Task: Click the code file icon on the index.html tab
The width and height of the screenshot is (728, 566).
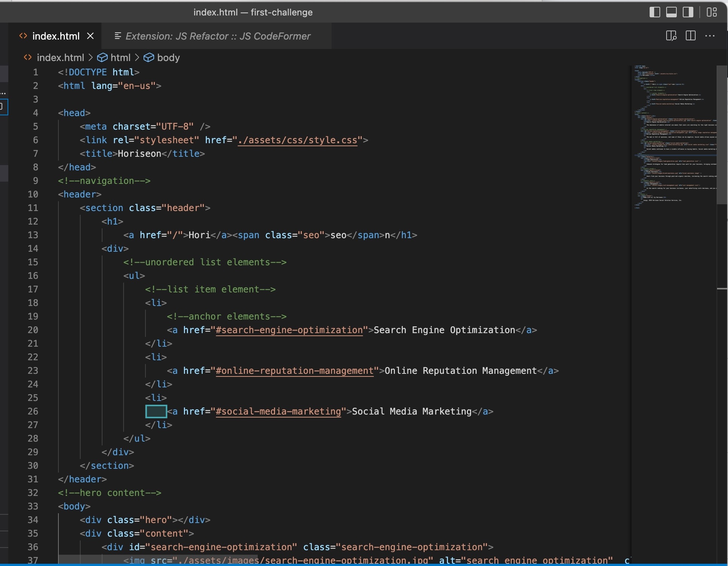Action: (22, 36)
